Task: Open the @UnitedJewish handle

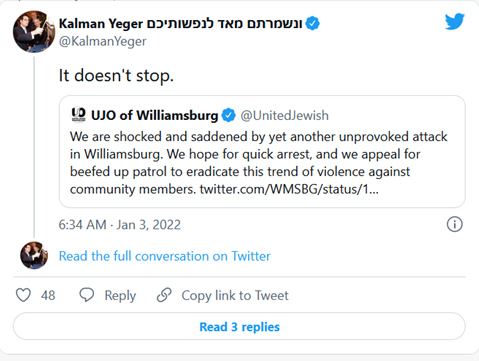Action: 285,115
